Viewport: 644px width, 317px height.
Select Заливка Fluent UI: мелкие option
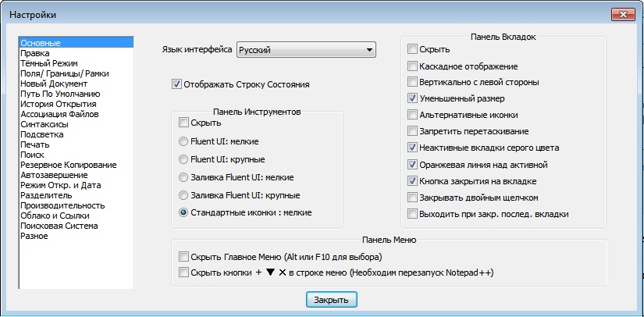pyautogui.click(x=184, y=177)
